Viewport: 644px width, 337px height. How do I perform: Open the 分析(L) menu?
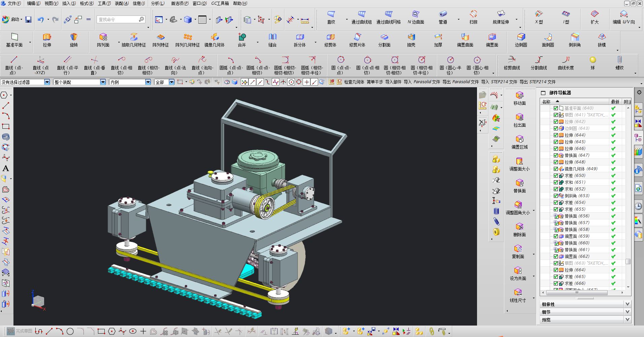point(158,3)
